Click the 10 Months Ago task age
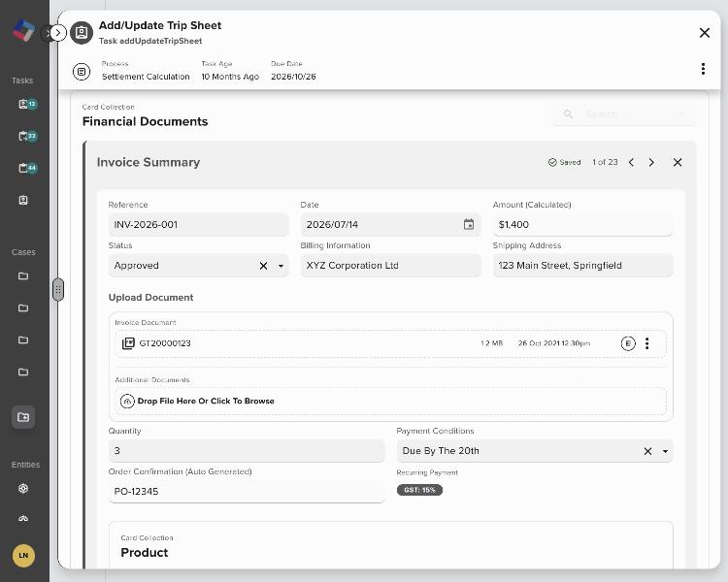Image resolution: width=728 pixels, height=582 pixels. [x=230, y=77]
